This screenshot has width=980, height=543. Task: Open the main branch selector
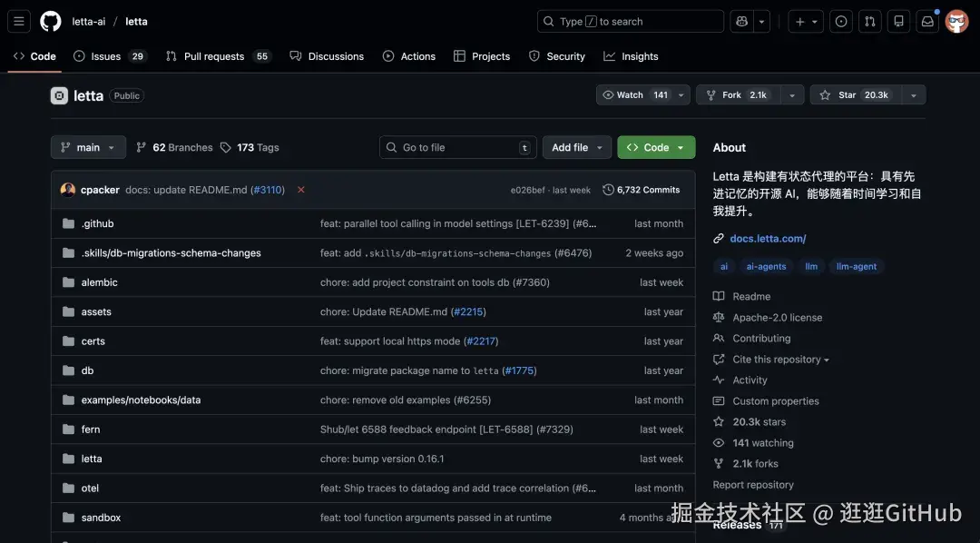tap(88, 148)
